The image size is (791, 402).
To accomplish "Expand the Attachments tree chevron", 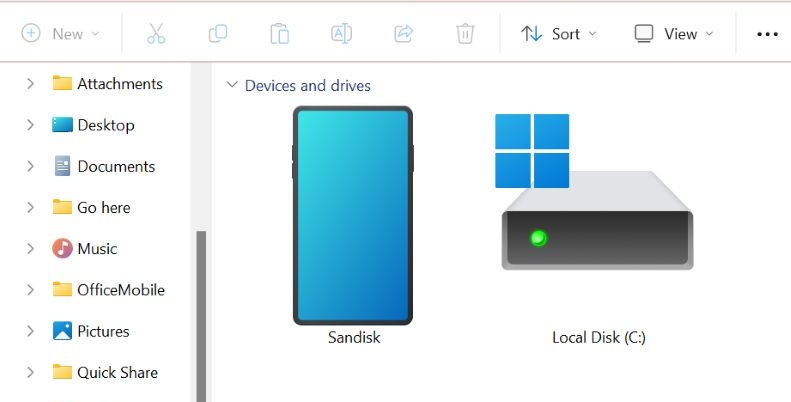I will pos(30,83).
